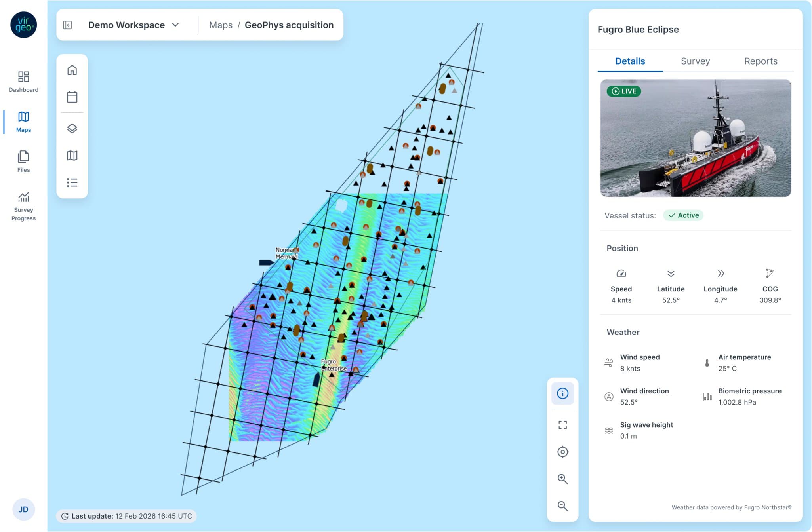Switch to the Reports tab

pyautogui.click(x=761, y=61)
